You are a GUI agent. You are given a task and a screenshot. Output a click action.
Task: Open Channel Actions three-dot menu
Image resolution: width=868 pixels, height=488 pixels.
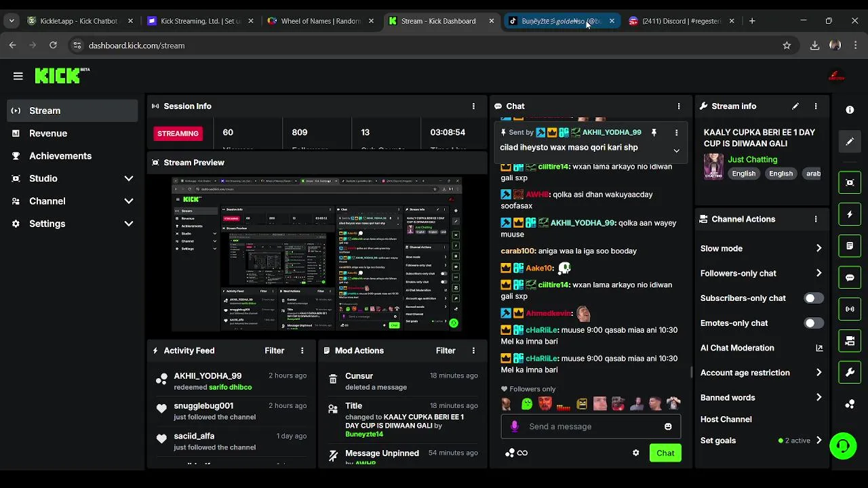tap(816, 220)
